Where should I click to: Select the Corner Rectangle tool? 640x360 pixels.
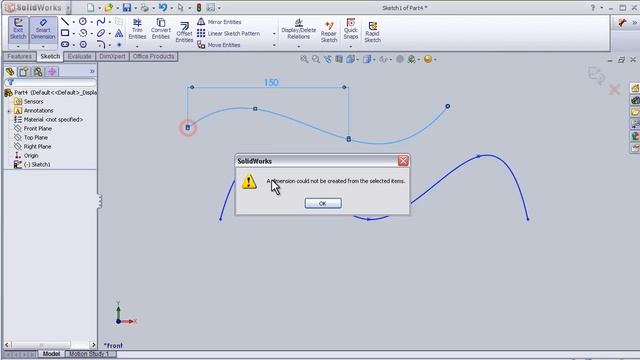tap(65, 33)
